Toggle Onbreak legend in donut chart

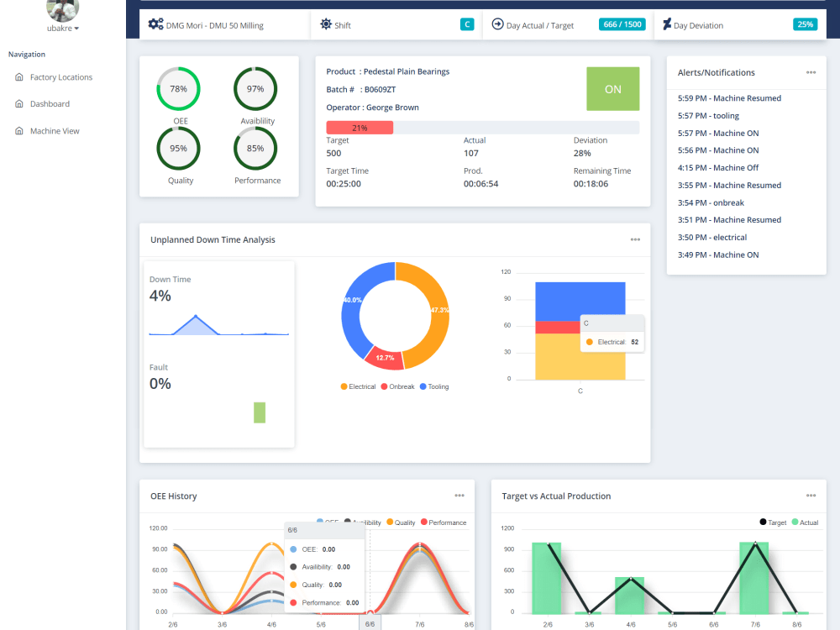pyautogui.click(x=397, y=386)
